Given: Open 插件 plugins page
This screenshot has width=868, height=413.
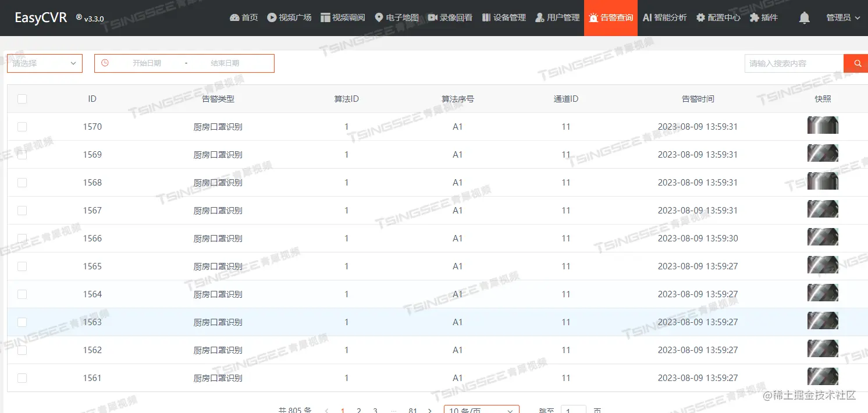Looking at the screenshot, I should (x=763, y=17).
